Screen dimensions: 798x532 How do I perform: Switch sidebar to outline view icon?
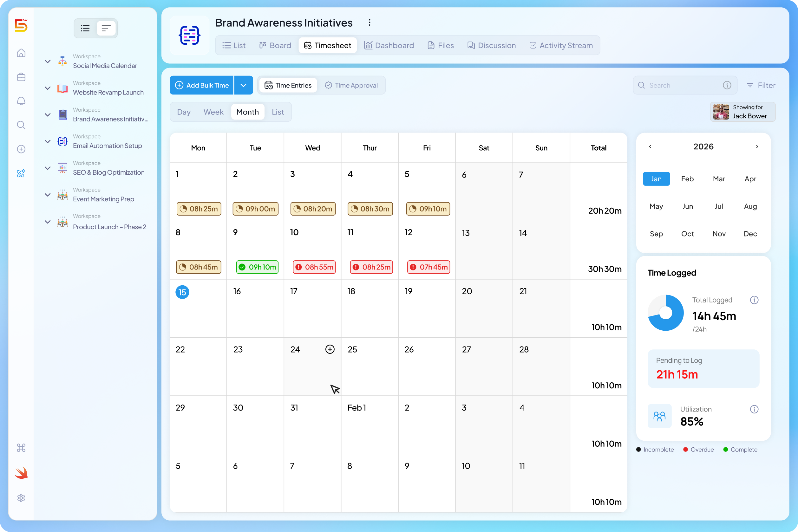(x=106, y=28)
